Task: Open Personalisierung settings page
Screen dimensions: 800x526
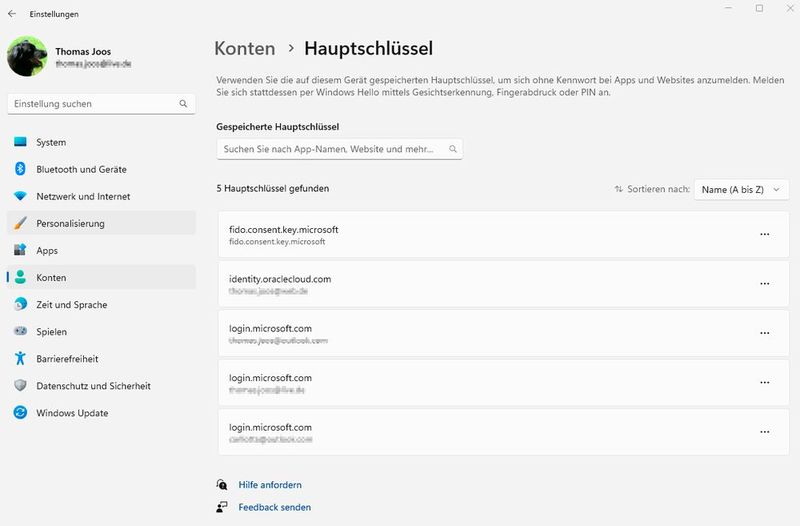Action: tap(102, 223)
